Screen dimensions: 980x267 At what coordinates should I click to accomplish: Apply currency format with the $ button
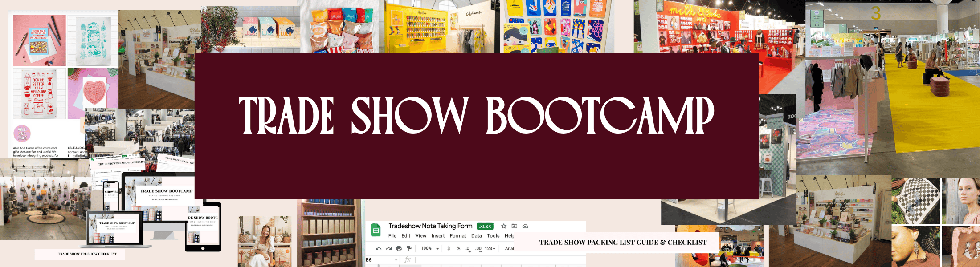point(449,248)
